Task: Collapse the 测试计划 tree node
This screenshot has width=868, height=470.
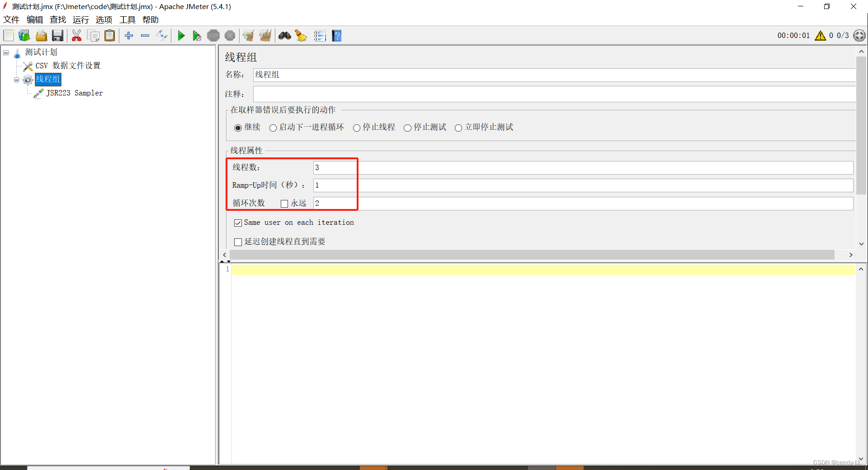Action: [x=6, y=52]
